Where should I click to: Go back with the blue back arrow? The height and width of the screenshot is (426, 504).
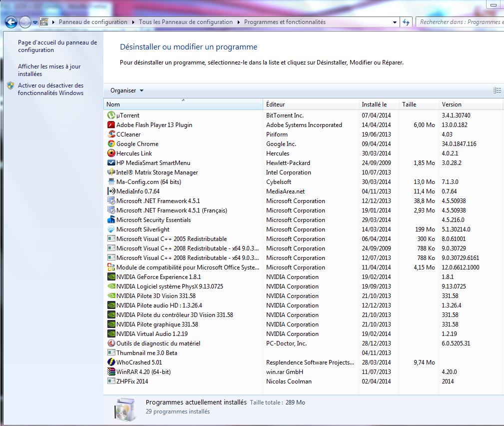(11, 22)
